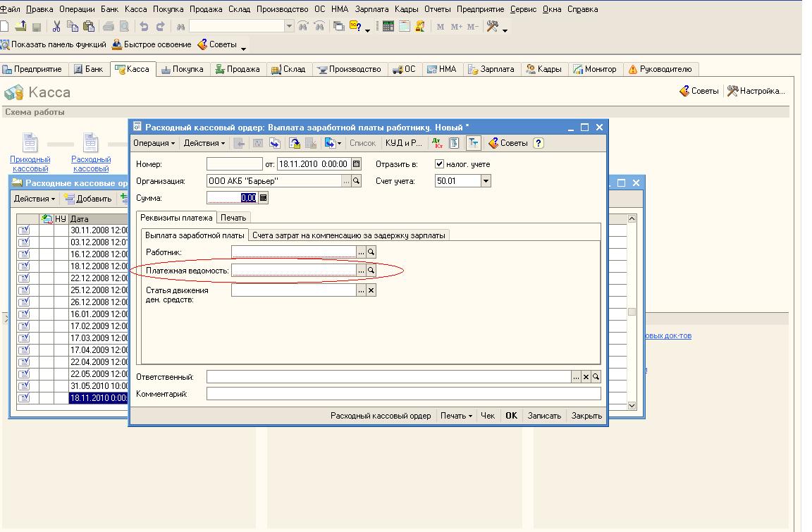Open calculator button beside the Сумма field
This screenshot has height=532, width=812.
(264, 198)
